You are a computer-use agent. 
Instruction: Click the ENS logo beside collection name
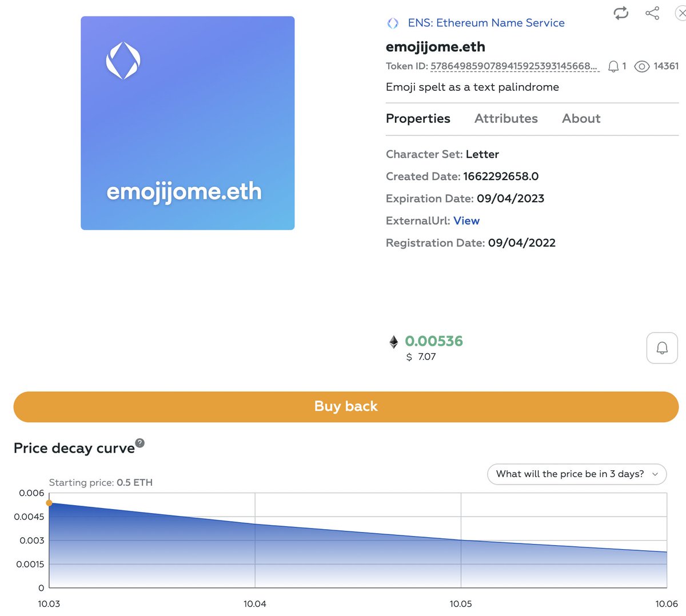(x=393, y=23)
